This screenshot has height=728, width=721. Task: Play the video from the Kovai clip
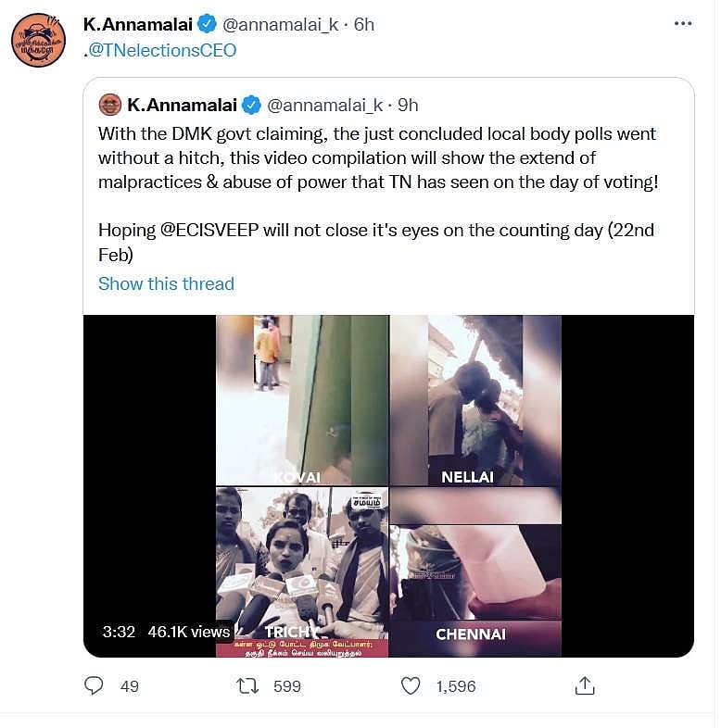click(302, 400)
